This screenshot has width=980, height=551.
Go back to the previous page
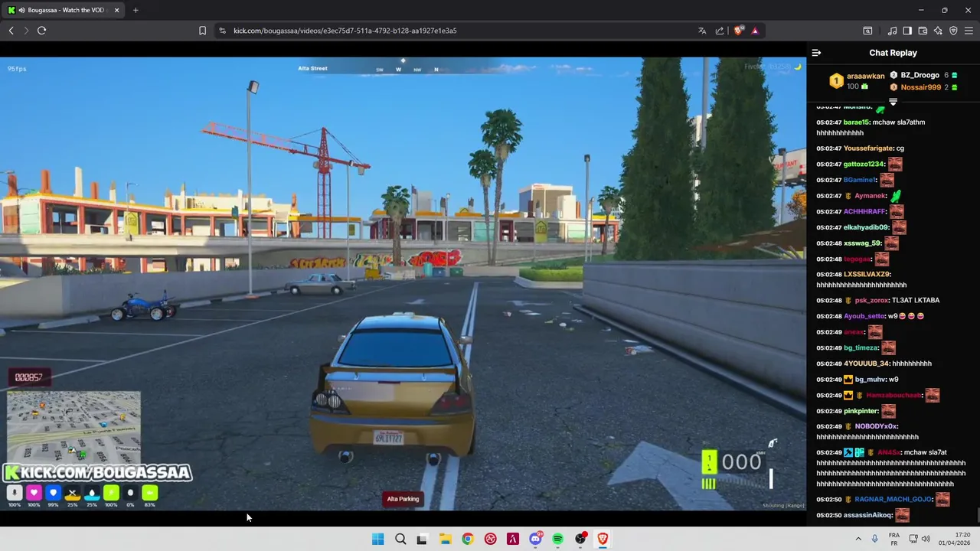click(x=11, y=31)
